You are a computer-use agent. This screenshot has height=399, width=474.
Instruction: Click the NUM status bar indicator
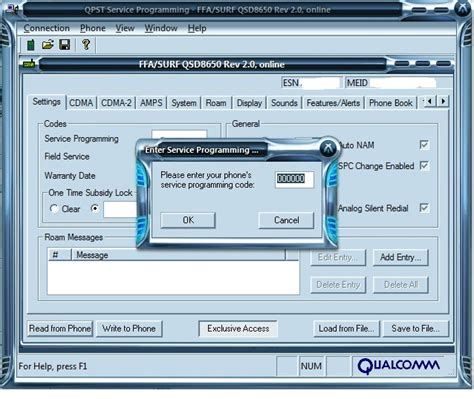311,366
